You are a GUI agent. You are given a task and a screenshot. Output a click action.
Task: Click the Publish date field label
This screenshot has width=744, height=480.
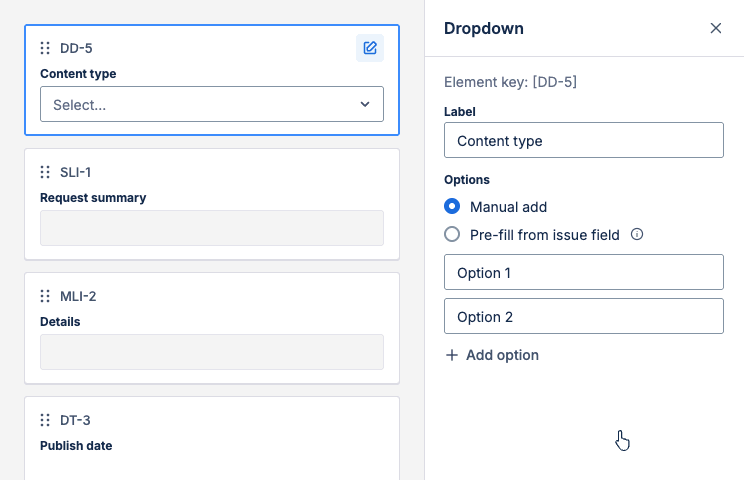[76, 446]
